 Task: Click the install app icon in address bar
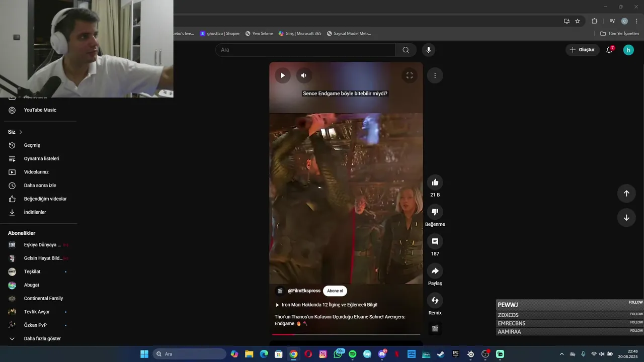pyautogui.click(x=567, y=21)
